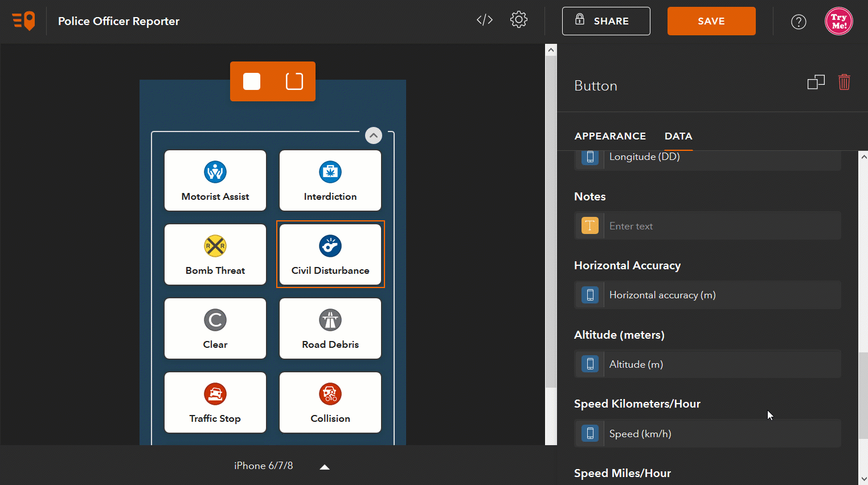The width and height of the screenshot is (868, 485).
Task: Click the QuickCapture logo menu icon
Action: tap(23, 20)
